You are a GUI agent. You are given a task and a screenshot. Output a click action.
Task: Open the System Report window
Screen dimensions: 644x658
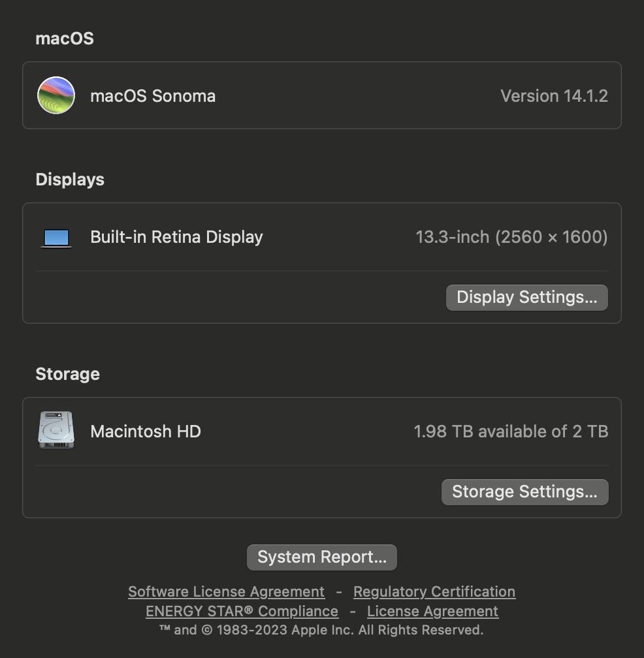point(322,557)
